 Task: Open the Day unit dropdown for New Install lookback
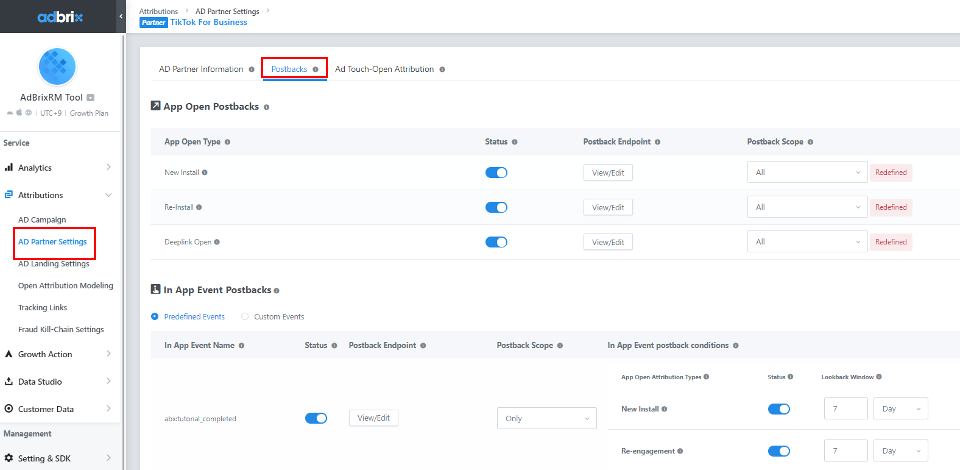[900, 409]
